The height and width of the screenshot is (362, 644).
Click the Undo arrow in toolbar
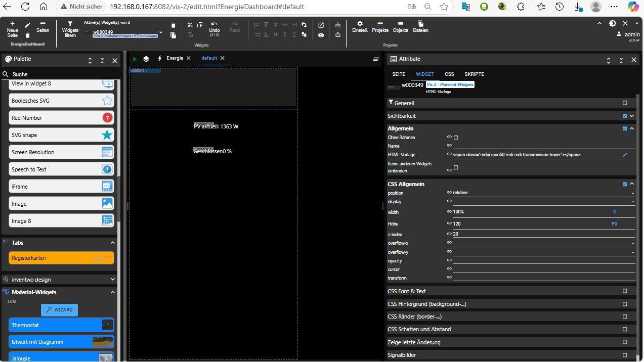pos(214,24)
